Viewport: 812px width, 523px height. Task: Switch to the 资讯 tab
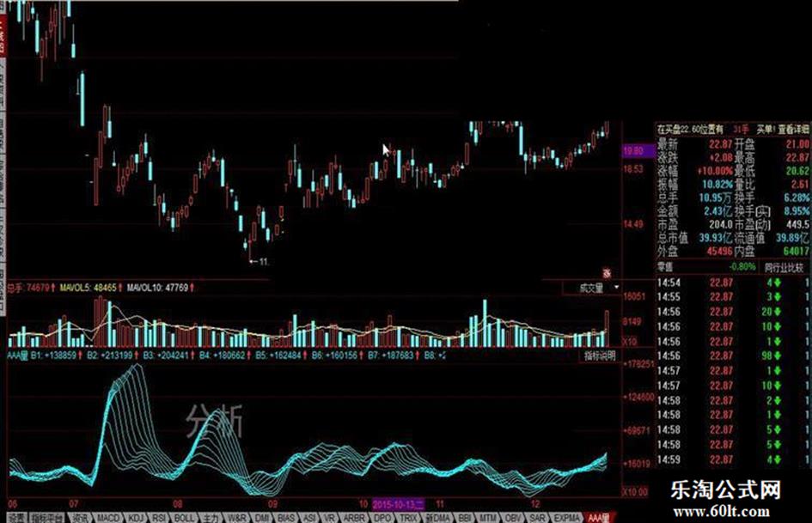point(80,518)
